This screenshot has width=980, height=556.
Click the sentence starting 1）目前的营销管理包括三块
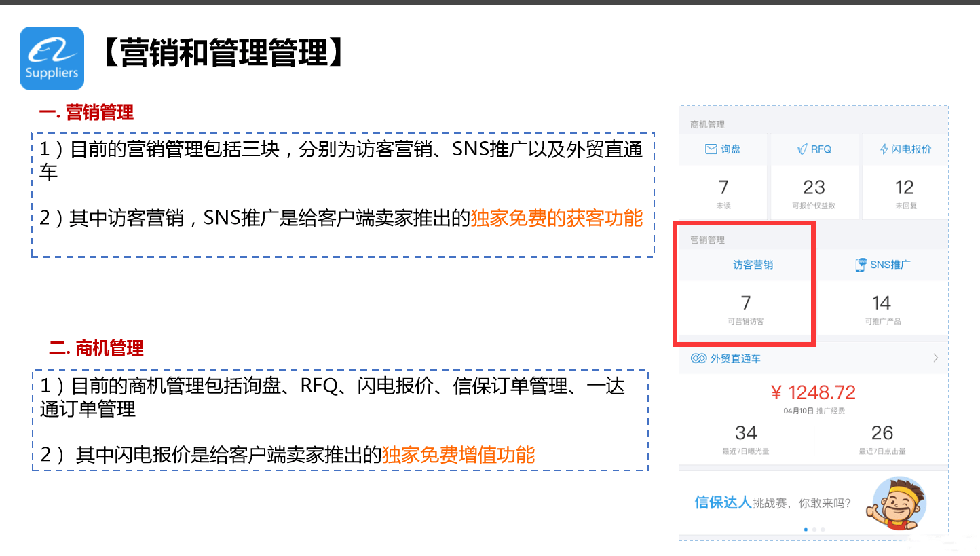click(x=341, y=160)
